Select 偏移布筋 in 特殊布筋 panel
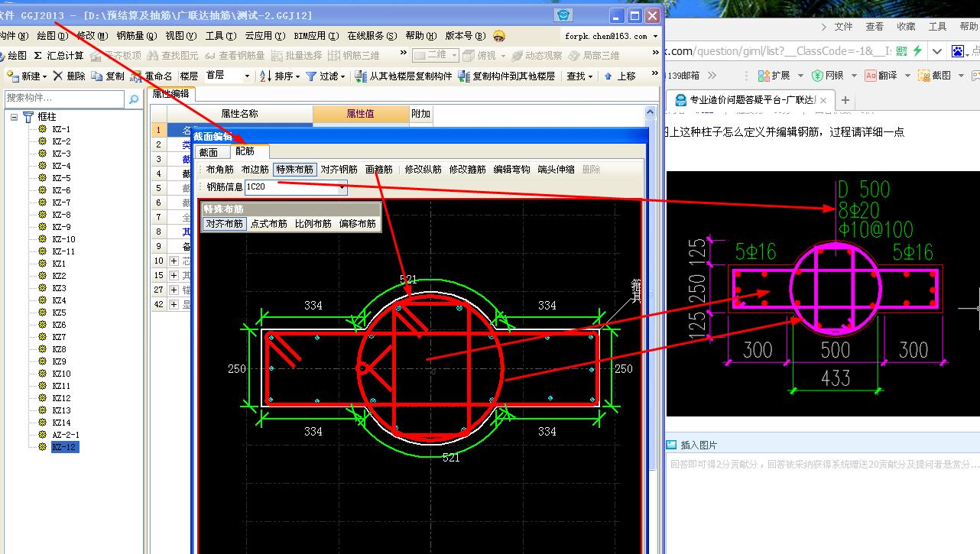 click(x=358, y=224)
